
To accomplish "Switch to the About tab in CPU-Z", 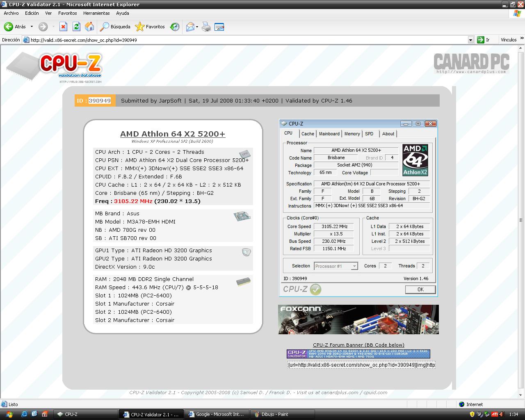I will (388, 134).
